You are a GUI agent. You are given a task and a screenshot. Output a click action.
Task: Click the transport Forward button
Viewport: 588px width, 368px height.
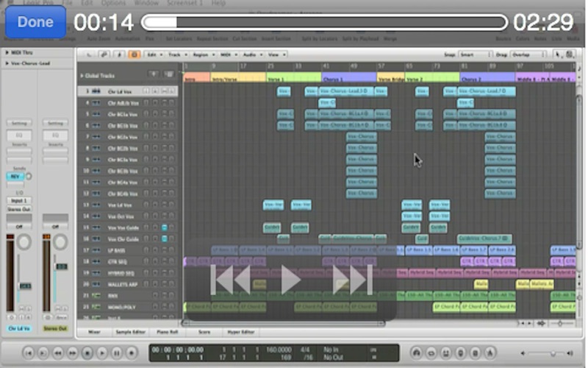(72, 353)
